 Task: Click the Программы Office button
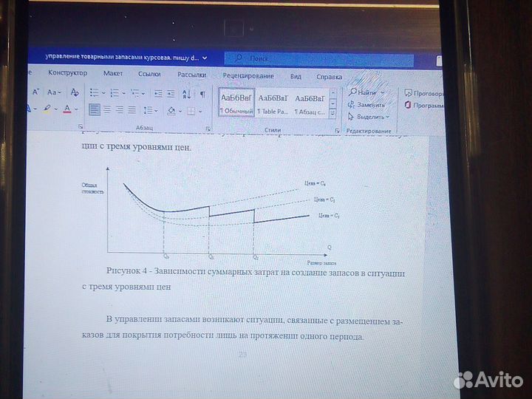[x=424, y=106]
